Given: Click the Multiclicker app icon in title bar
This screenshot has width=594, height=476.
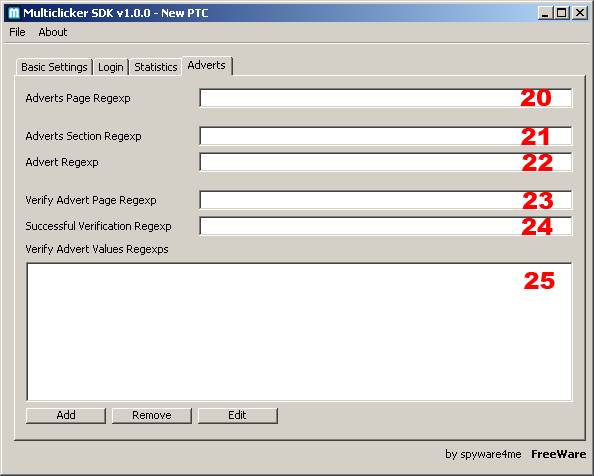Looking at the screenshot, I should coord(14,13).
